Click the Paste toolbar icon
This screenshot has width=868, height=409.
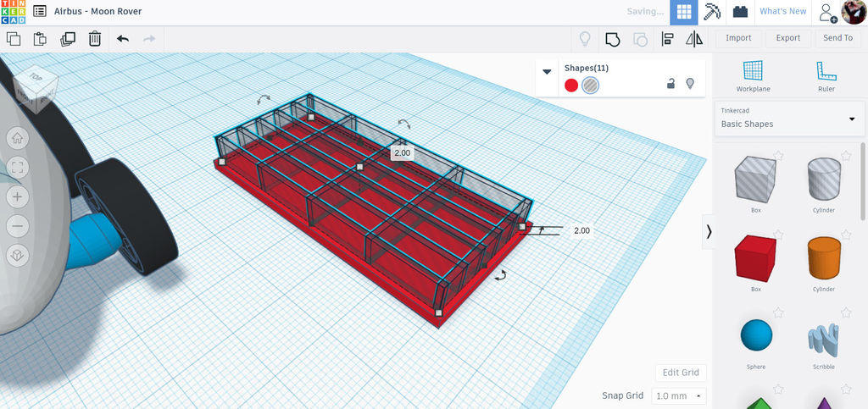point(40,39)
